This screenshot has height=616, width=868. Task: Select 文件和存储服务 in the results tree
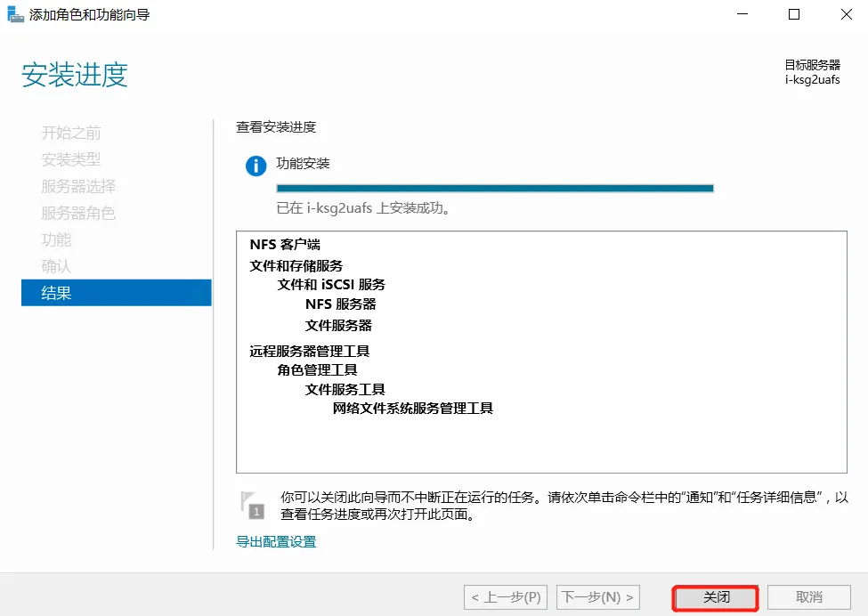(x=296, y=265)
